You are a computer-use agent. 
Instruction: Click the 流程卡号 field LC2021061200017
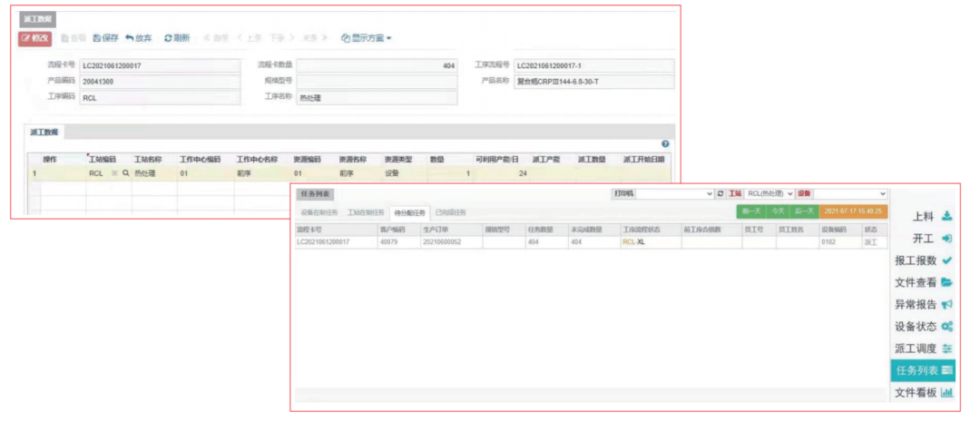(160, 65)
